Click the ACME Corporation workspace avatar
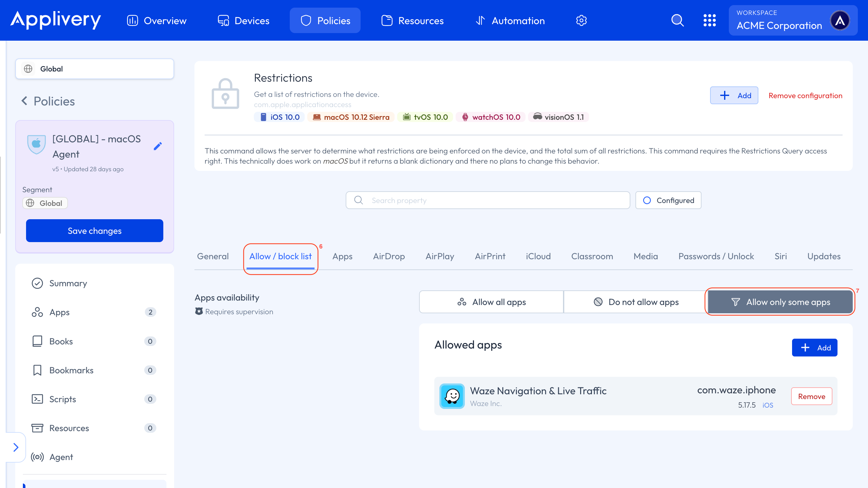This screenshot has width=868, height=488. click(x=840, y=21)
